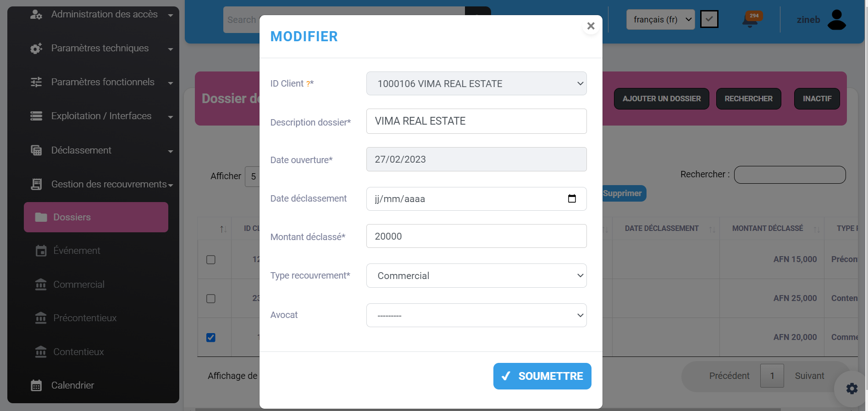Open the ID Client dropdown
Screen dimensions: 868x411
click(x=476, y=83)
